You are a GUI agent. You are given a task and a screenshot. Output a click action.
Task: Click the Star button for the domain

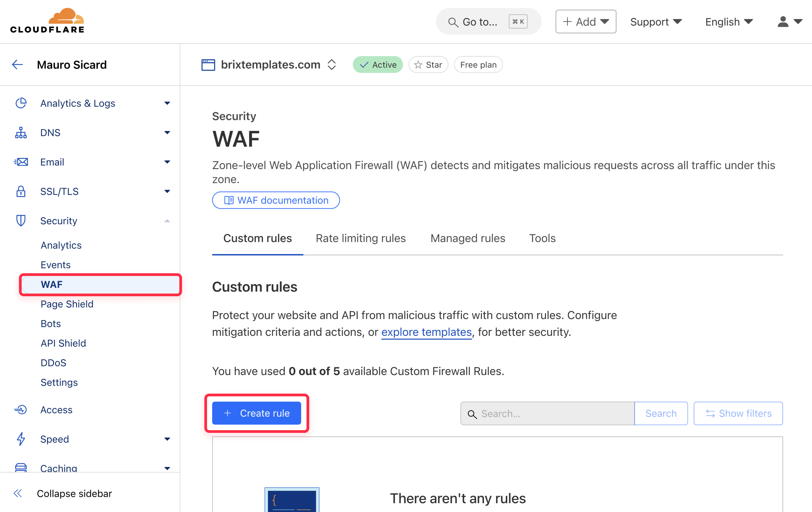428,65
